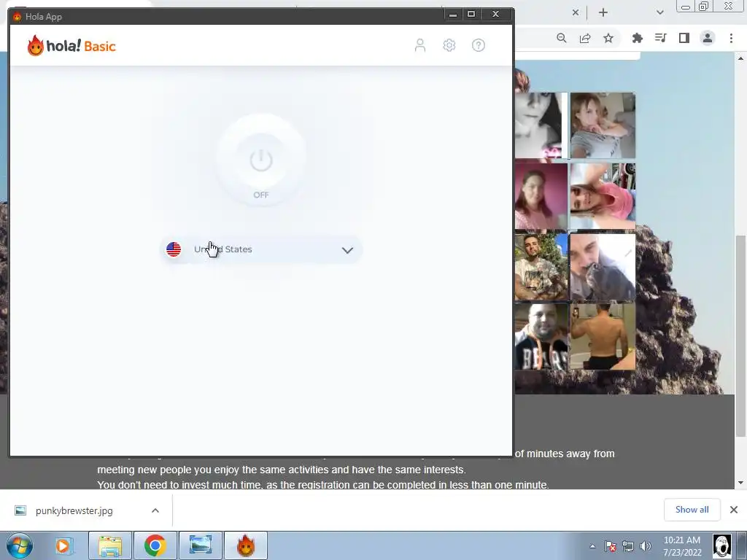
Task: Switch to Chrome taskbar icon
Action: [x=155, y=545]
